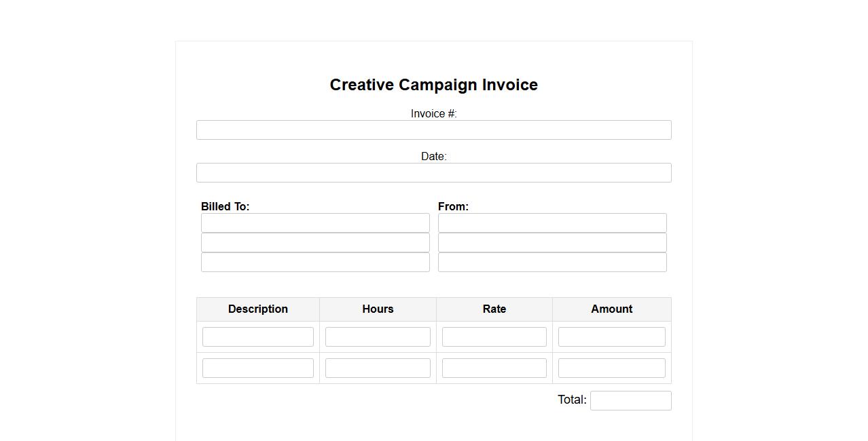Screen dimensions: 868x441
Task: Select first row Hours field
Action: 378,337
